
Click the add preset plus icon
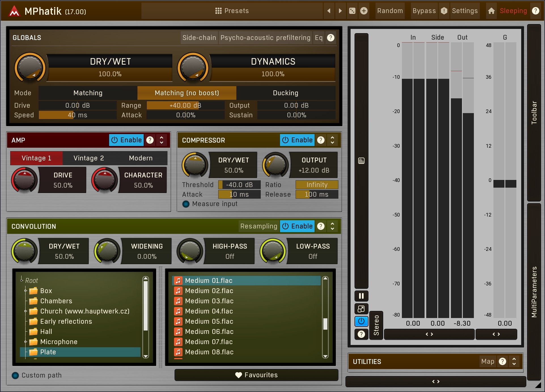(364, 11)
